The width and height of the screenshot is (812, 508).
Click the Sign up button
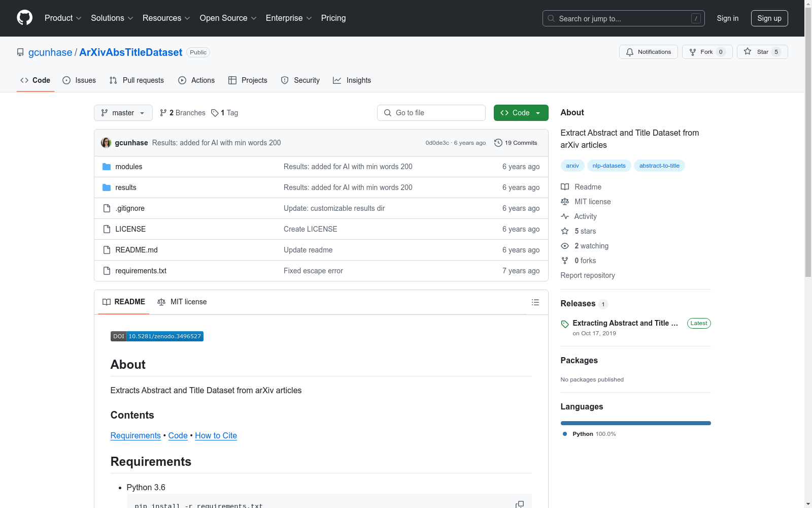[x=769, y=18]
